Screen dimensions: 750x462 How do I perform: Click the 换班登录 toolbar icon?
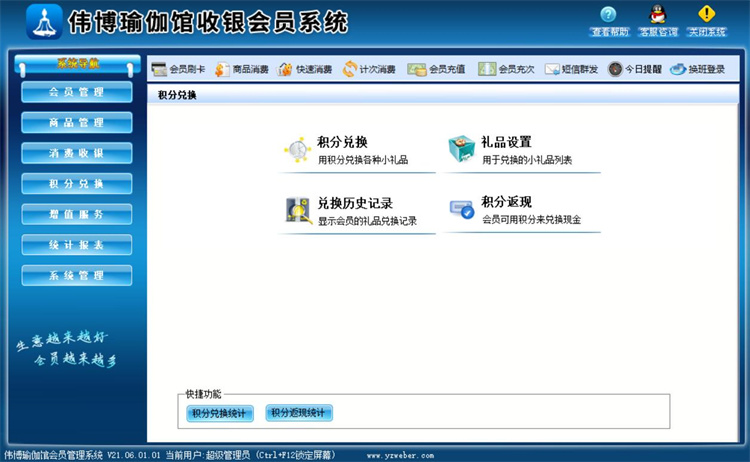(x=678, y=69)
